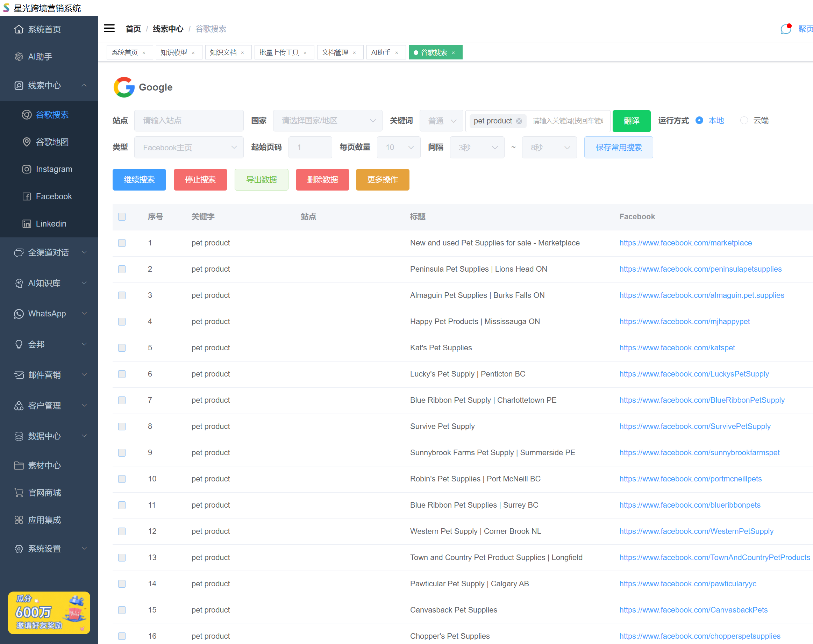The height and width of the screenshot is (644, 813).
Task: Open Instagram in the sidebar
Action: (x=54, y=169)
